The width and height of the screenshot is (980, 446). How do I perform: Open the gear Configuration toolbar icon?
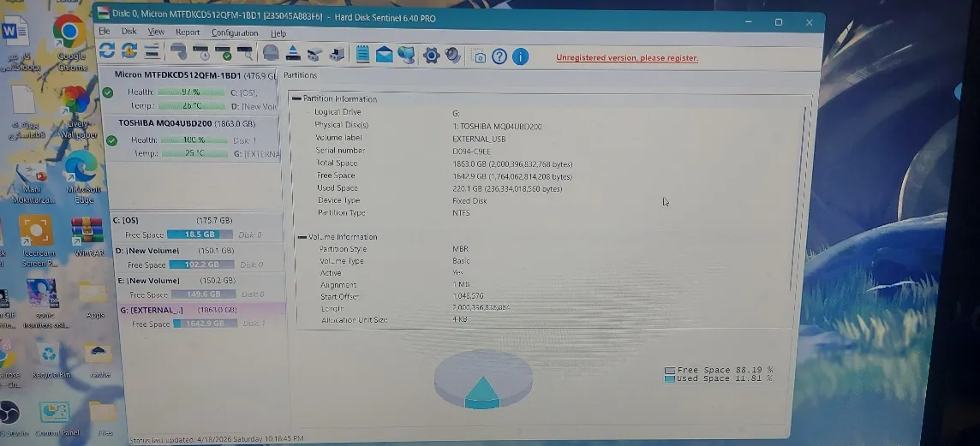(431, 56)
